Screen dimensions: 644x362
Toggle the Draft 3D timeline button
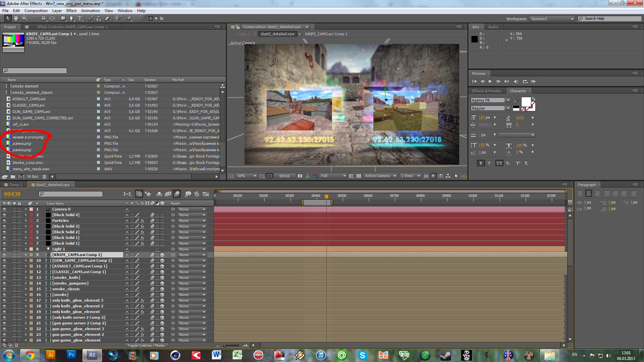point(148,194)
